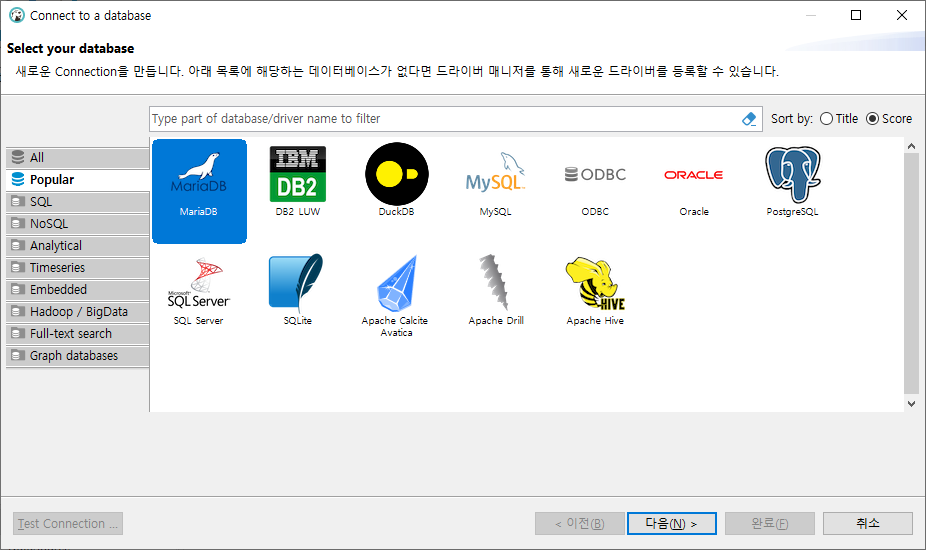Show NoSQL databases category
926x550 pixels.
coord(77,224)
